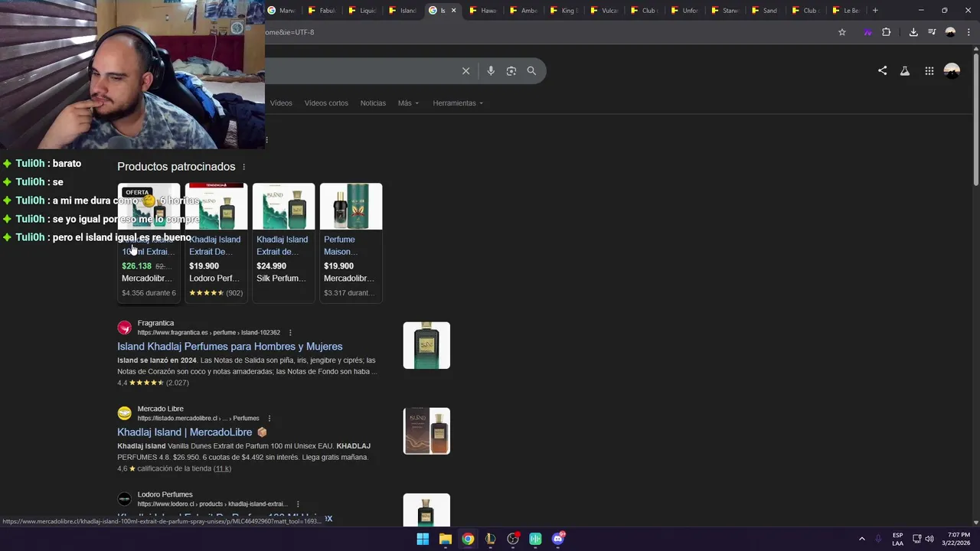Image resolution: width=980 pixels, height=551 pixels.
Task: Switch to the Liquid browser tab
Action: (364, 11)
